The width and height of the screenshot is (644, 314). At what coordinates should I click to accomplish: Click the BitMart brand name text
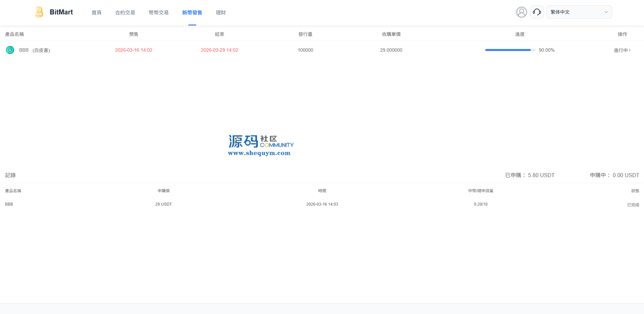coord(61,12)
